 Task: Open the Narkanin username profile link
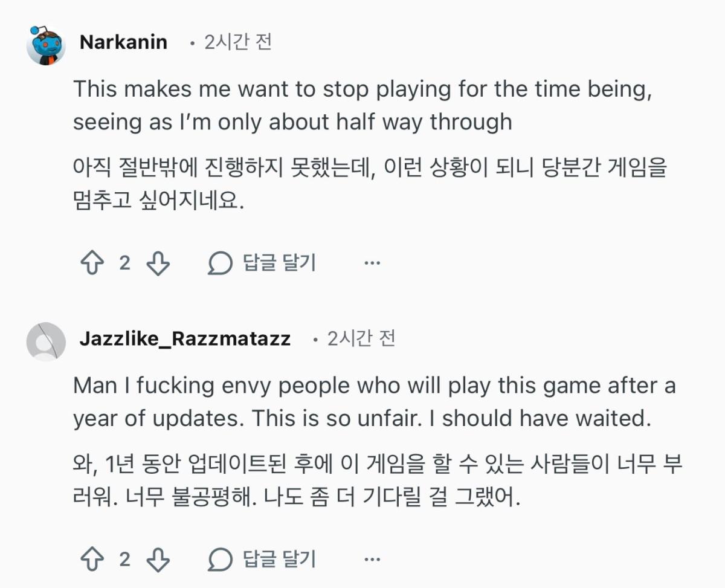tap(123, 42)
